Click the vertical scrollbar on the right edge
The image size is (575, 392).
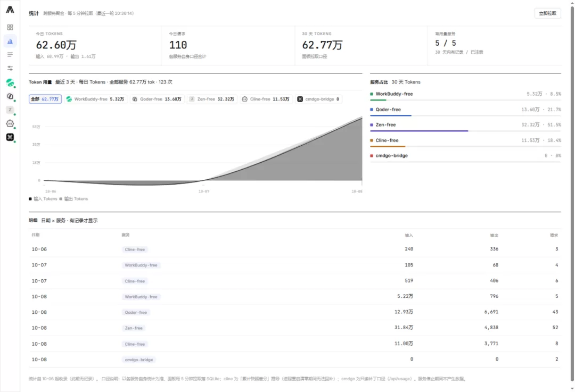click(x=572, y=194)
